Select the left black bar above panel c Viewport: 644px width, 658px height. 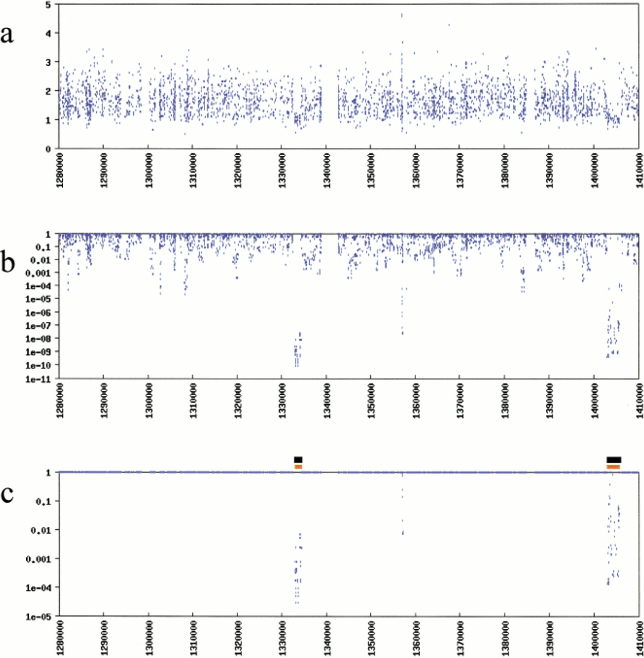298,460
